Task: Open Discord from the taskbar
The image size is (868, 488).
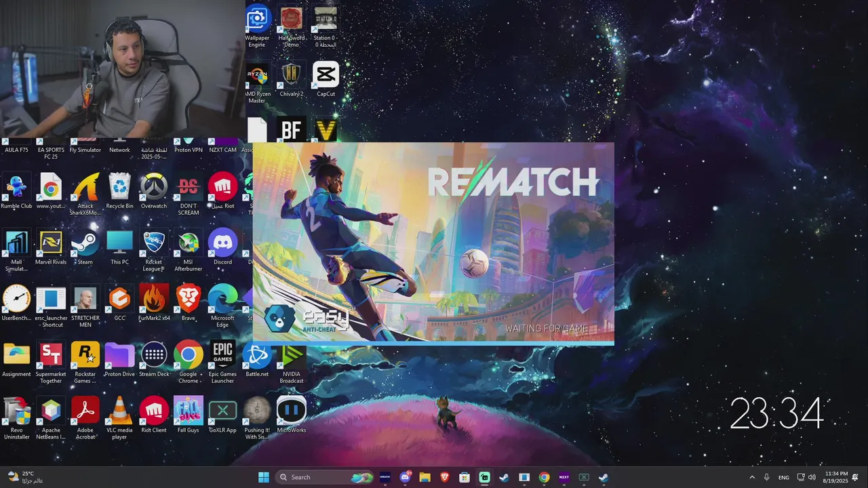Action: pyautogui.click(x=406, y=477)
